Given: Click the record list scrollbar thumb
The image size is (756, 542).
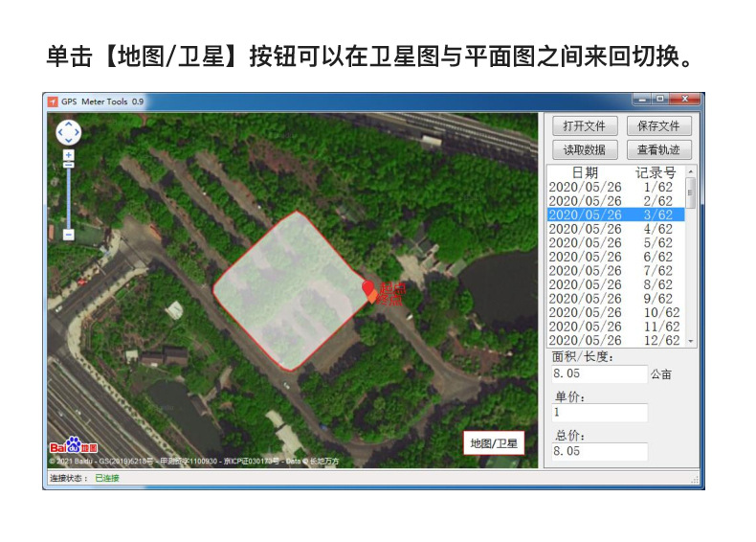Looking at the screenshot, I should 690,192.
